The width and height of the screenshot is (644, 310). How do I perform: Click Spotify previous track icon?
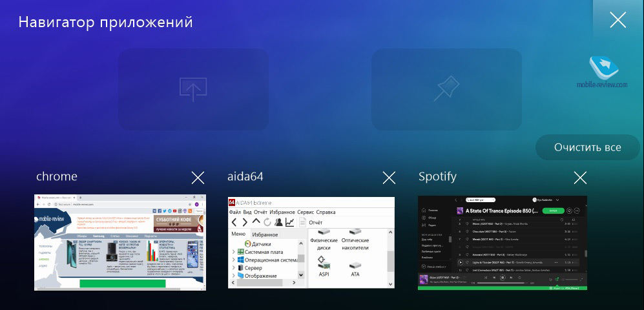(x=494, y=278)
